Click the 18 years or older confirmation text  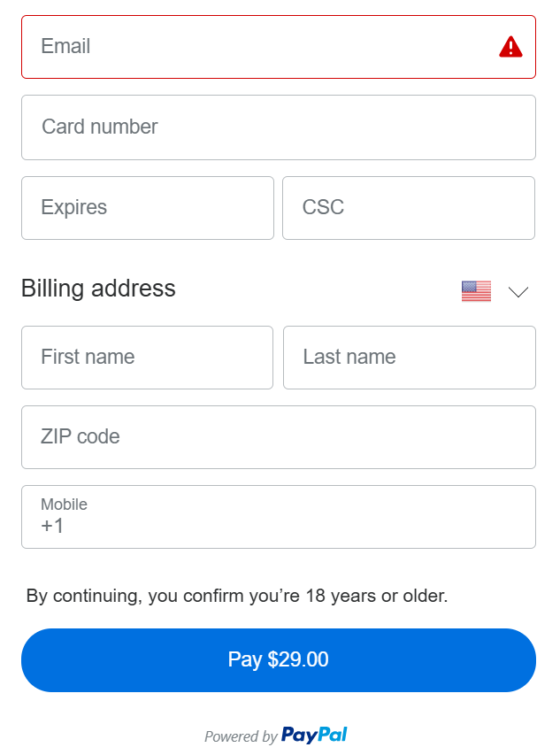click(x=237, y=596)
